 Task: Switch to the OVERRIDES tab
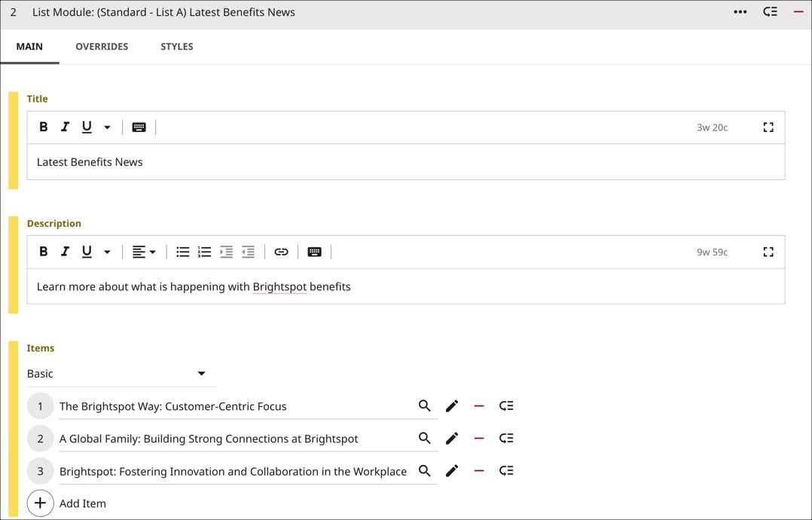click(102, 47)
